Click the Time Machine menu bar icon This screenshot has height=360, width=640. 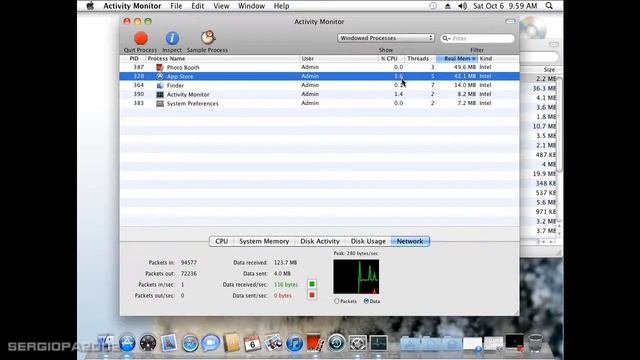[433, 6]
